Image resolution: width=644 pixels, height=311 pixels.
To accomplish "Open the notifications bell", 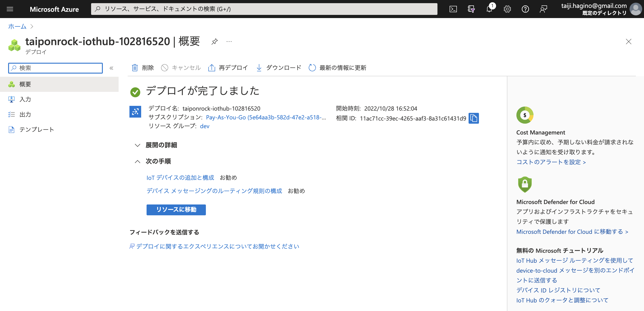I will 489,9.
